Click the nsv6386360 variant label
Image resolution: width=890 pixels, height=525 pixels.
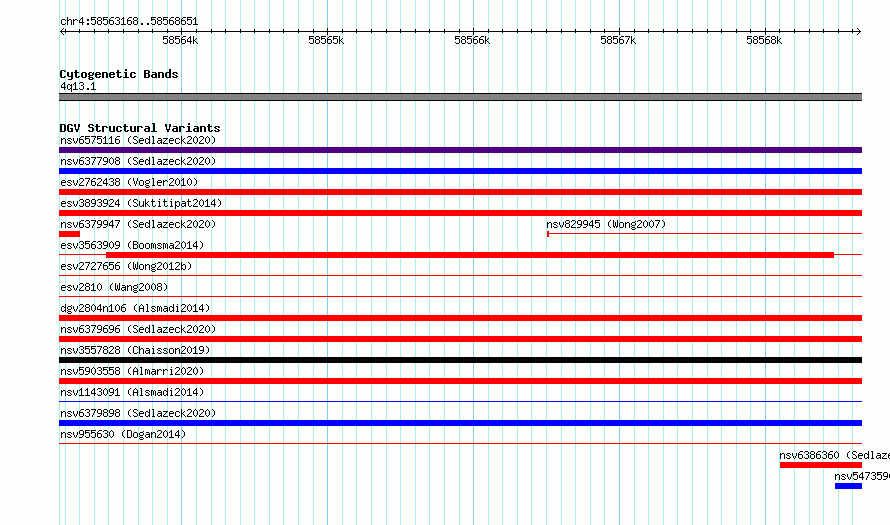tap(834, 455)
